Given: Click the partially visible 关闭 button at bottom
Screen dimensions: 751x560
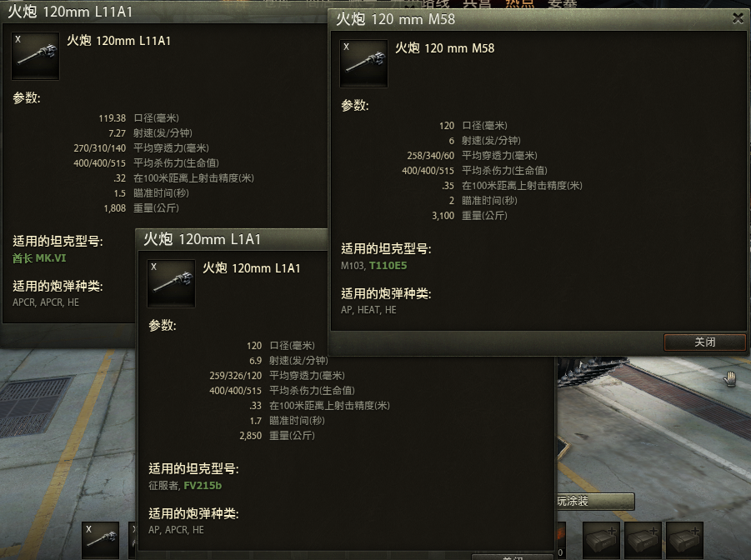Looking at the screenshot, I should tap(513, 557).
